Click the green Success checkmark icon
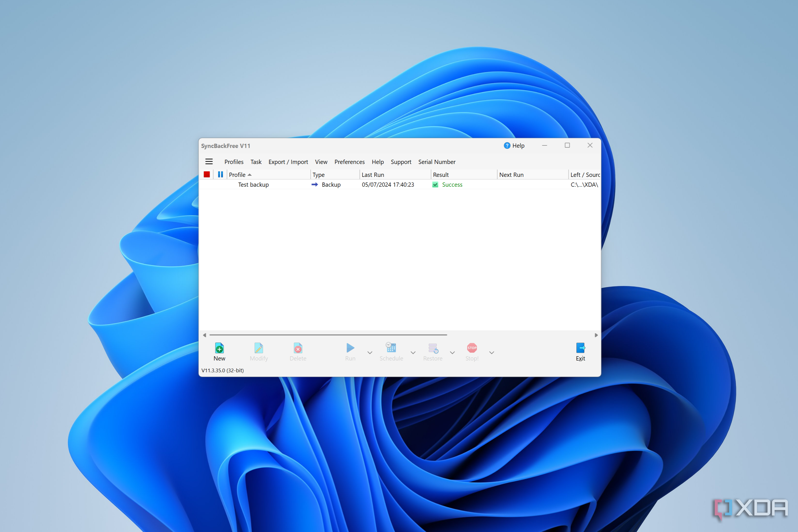Viewport: 798px width, 532px height. (x=435, y=184)
